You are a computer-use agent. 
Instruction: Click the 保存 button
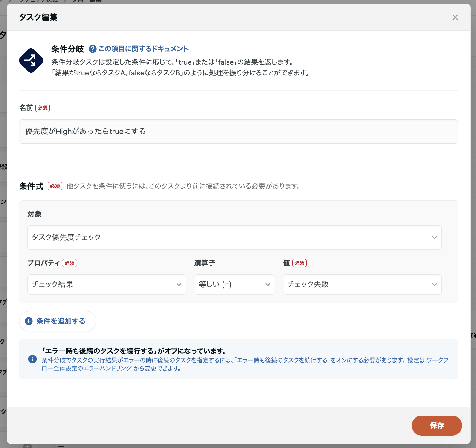[x=437, y=425]
